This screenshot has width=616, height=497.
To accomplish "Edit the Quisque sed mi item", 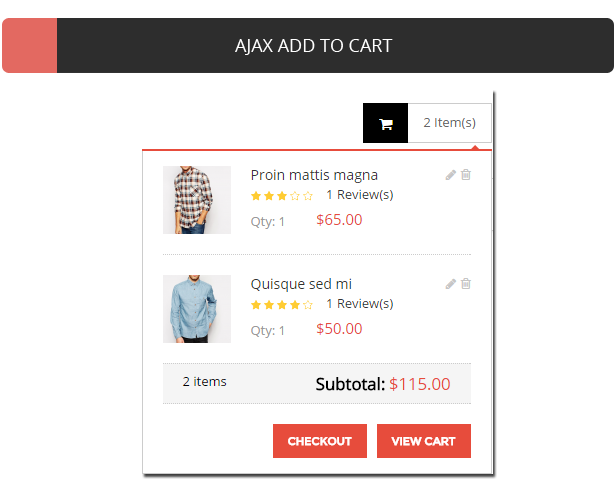I will (x=451, y=284).
